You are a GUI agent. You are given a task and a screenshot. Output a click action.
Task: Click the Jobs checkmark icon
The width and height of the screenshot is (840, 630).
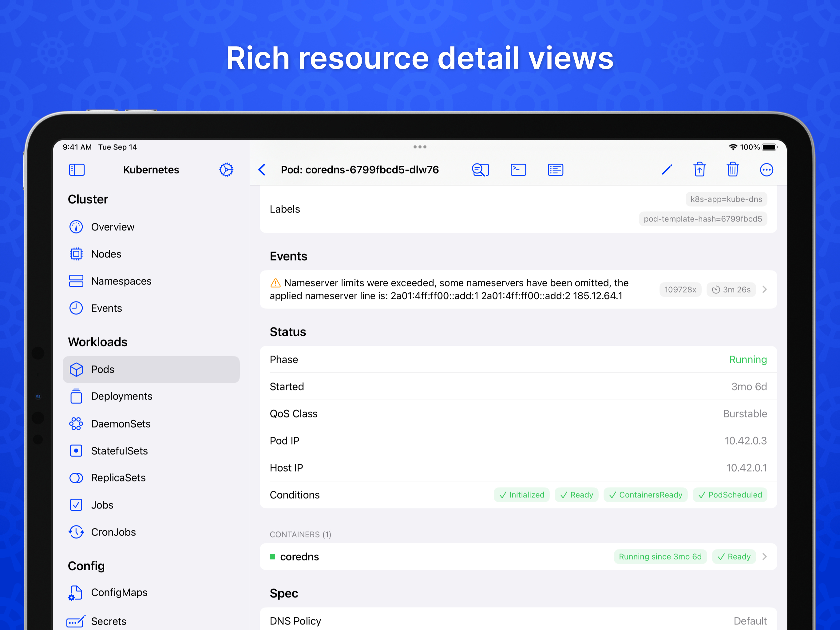pos(76,505)
